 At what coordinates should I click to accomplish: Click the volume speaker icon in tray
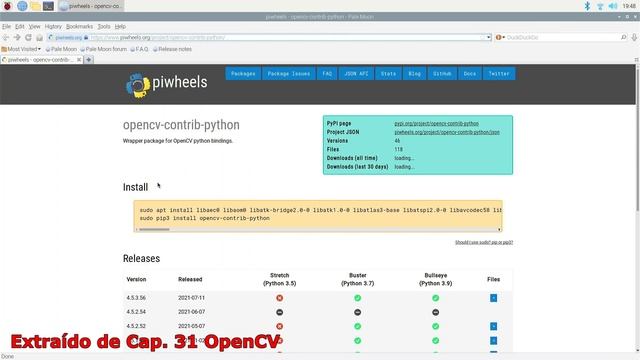[613, 6]
